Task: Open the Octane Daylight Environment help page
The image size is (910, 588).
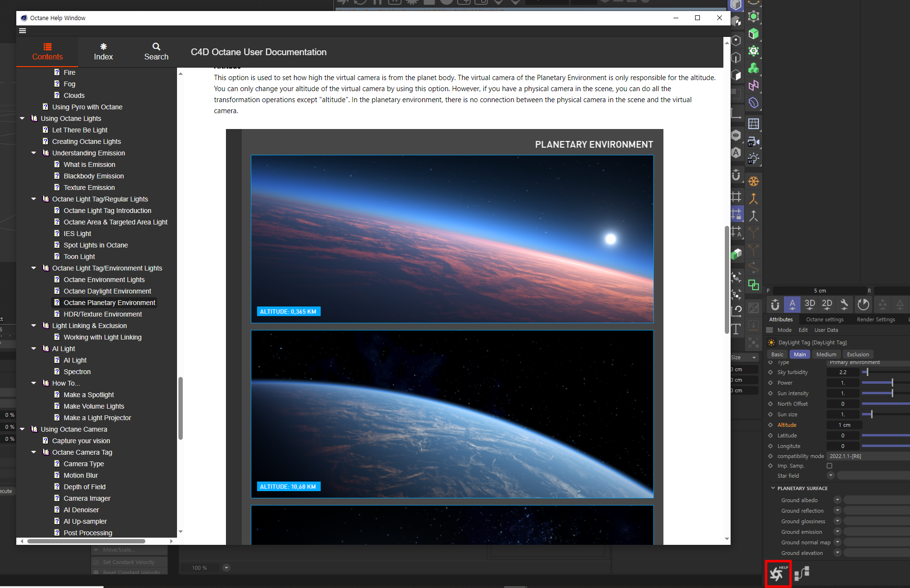Action: point(107,291)
